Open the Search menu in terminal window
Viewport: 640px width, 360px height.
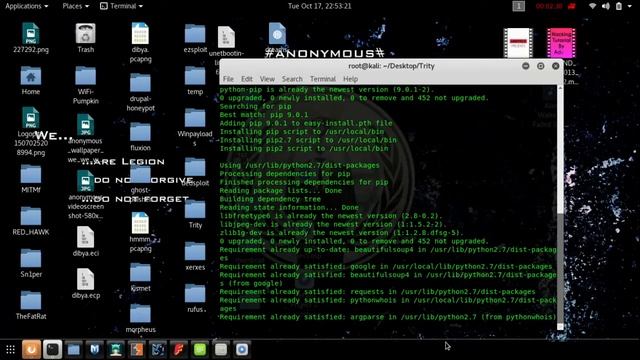click(x=292, y=79)
